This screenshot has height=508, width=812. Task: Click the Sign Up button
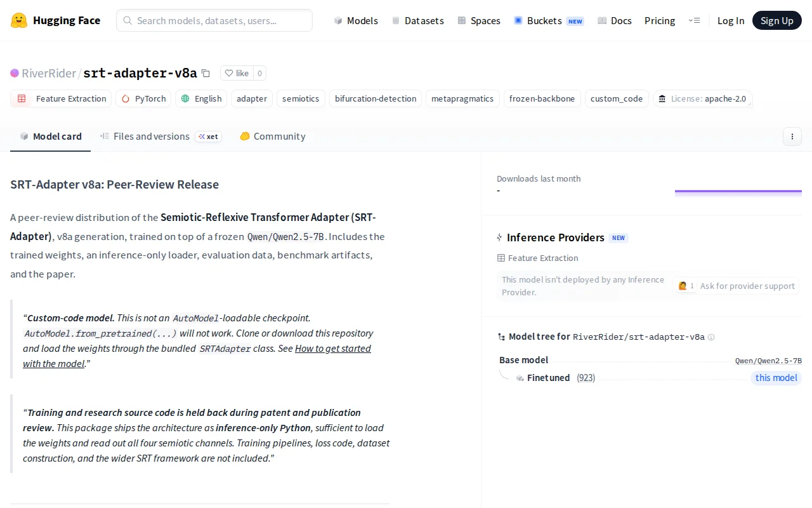point(777,20)
